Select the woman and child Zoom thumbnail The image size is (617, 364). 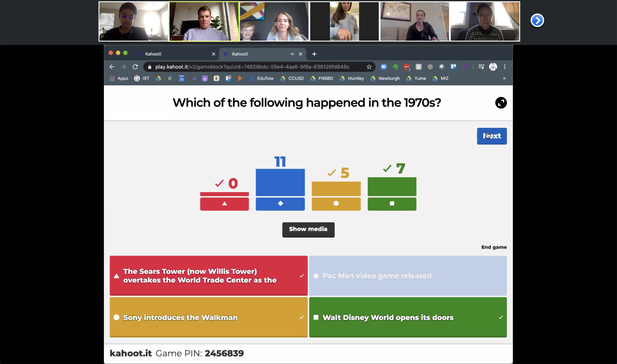tap(274, 21)
